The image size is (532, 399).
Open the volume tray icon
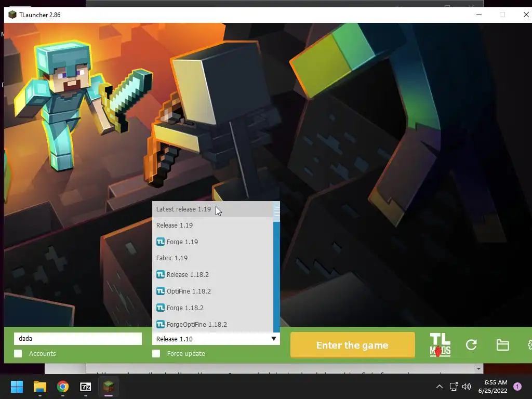point(467,387)
